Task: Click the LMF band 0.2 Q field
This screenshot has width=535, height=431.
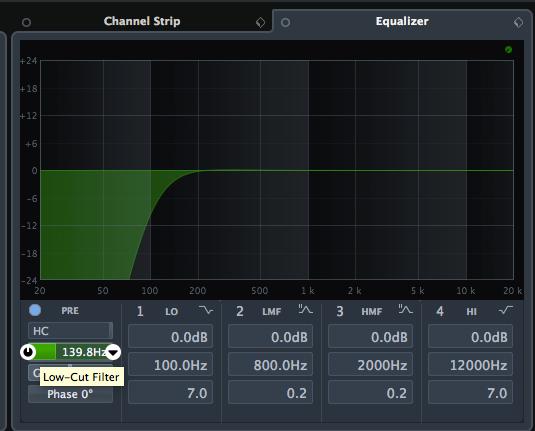Action: (271, 393)
